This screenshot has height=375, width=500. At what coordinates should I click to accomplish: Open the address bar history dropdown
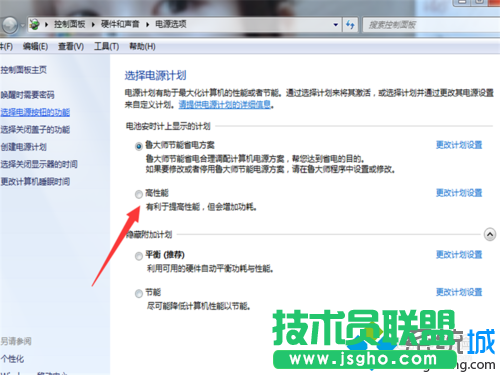tap(336, 25)
